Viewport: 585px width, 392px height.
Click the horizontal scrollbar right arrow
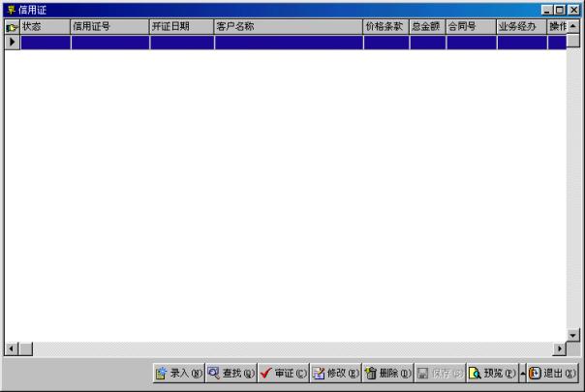tap(559, 348)
